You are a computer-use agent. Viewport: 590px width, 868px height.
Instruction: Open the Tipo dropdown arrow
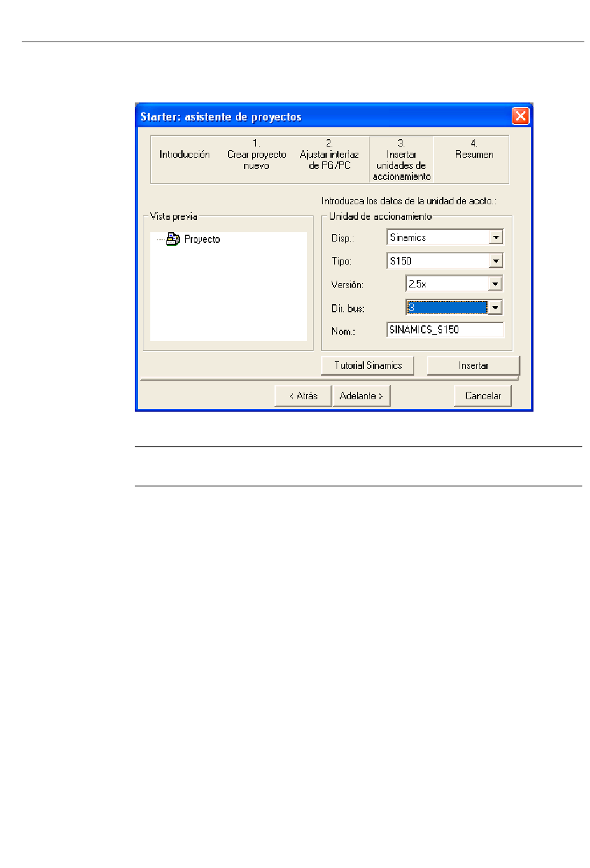496,261
